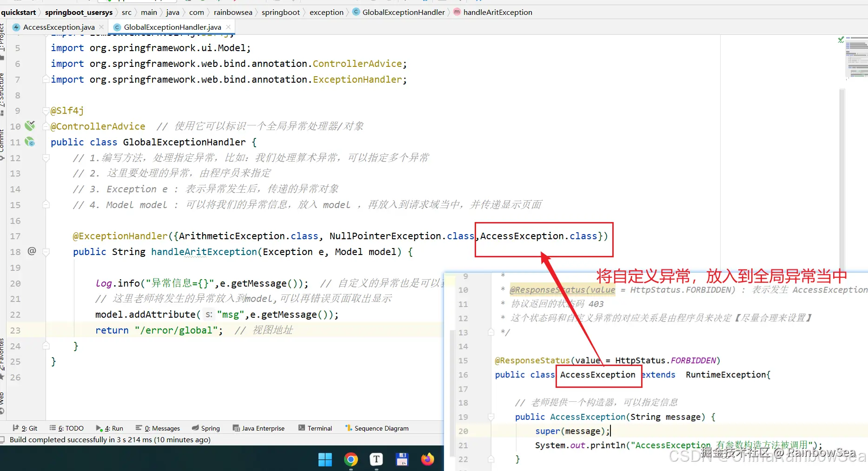Screen dimensions: 868x471
Task: Click the status bar tool-window toggle icon
Action: 2,440
